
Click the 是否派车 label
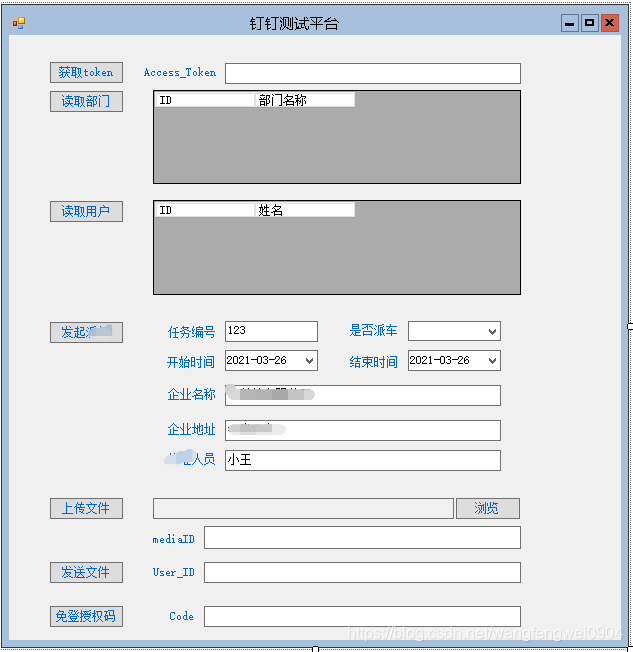pyautogui.click(x=373, y=331)
